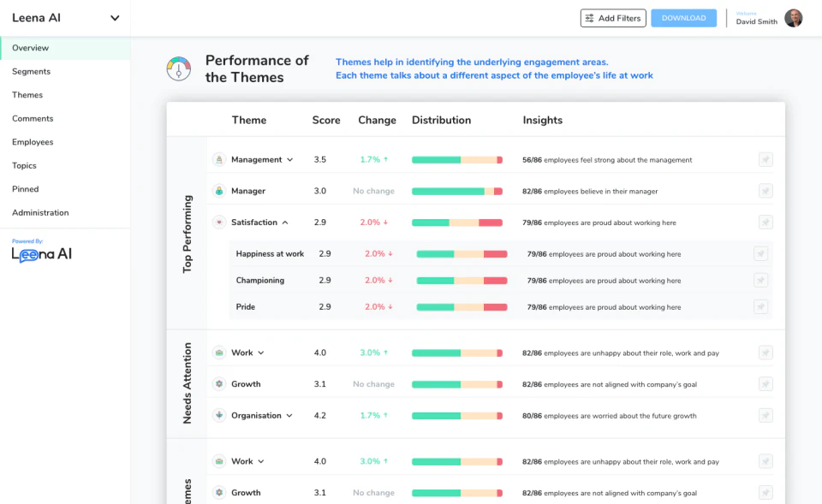This screenshot has width=822, height=504.
Task: Toggle pin on the Satisfaction row
Action: pos(765,222)
